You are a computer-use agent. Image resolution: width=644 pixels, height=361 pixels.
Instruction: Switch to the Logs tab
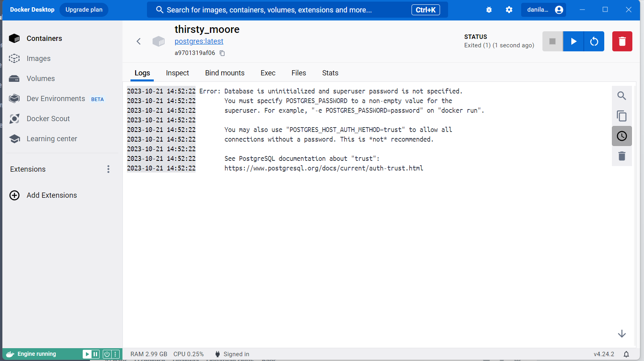pyautogui.click(x=142, y=73)
